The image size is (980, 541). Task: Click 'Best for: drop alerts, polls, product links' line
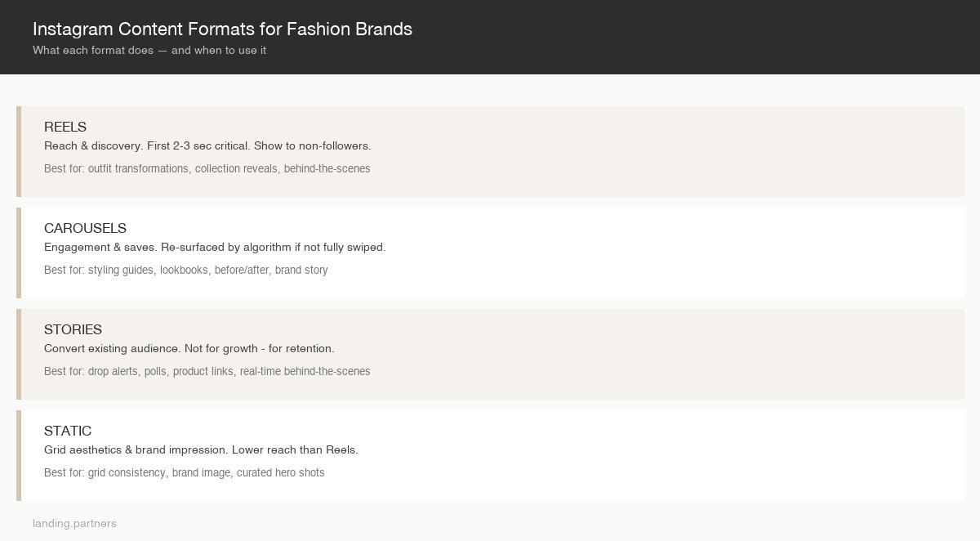[x=207, y=371]
